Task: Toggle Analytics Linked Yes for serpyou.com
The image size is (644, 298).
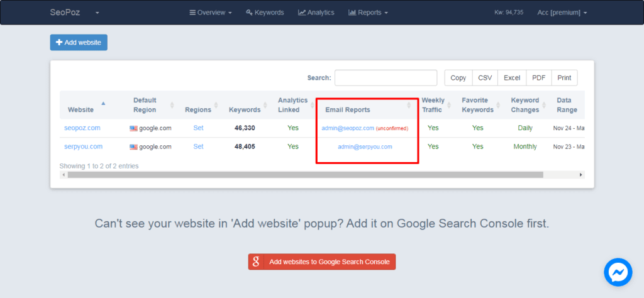Action: pos(293,146)
